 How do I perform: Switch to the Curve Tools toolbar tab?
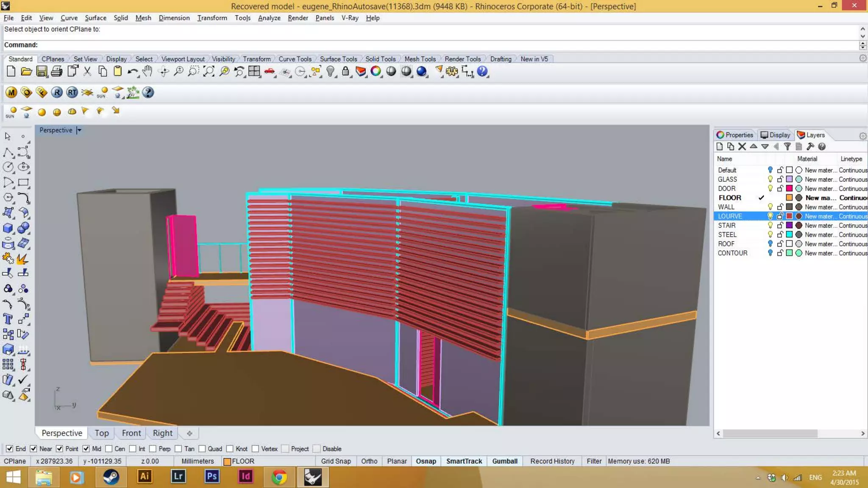[x=295, y=59]
